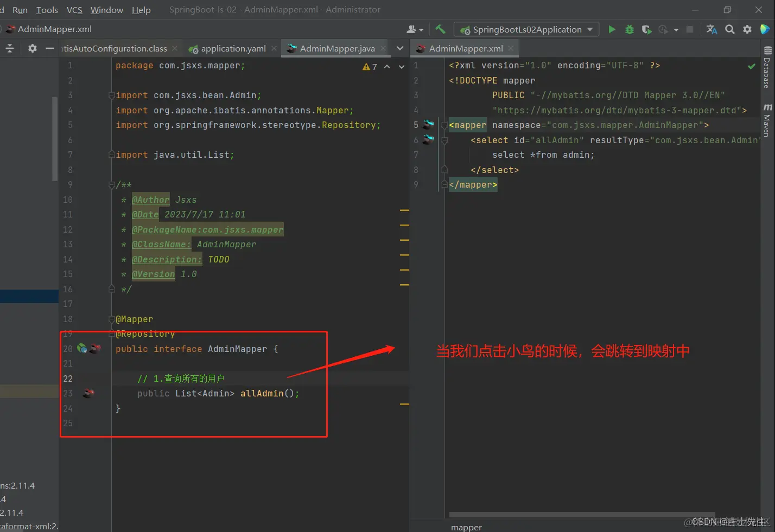Open the Tools menu
Screen dimensions: 775x532
pos(47,10)
